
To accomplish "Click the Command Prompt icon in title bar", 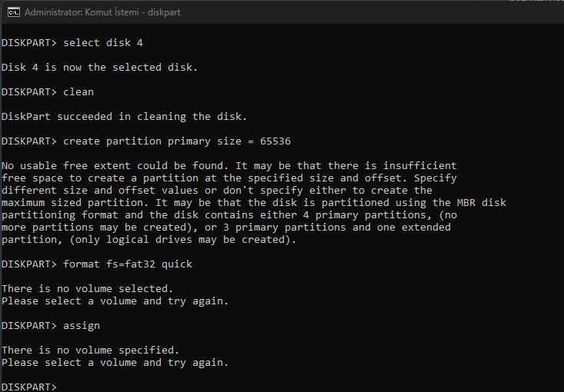I will click(x=13, y=12).
